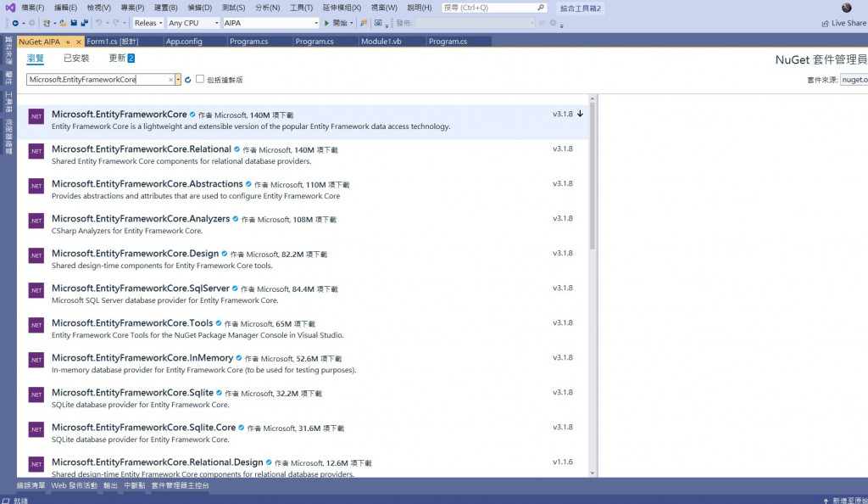Open the 錯誤清單 panel tab
The width and height of the screenshot is (868, 504).
click(31, 485)
